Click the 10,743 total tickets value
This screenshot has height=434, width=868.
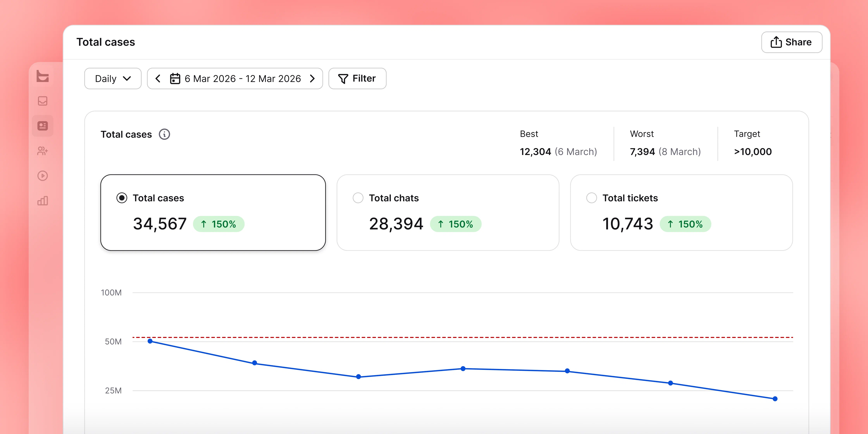pyautogui.click(x=627, y=224)
